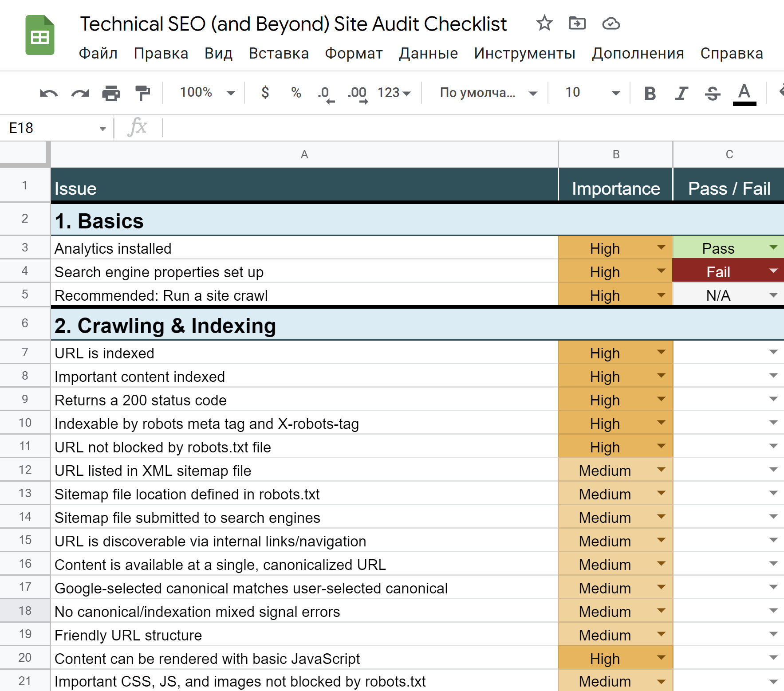Toggle italic formatting
Viewport: 784px width, 691px height.
tap(681, 93)
